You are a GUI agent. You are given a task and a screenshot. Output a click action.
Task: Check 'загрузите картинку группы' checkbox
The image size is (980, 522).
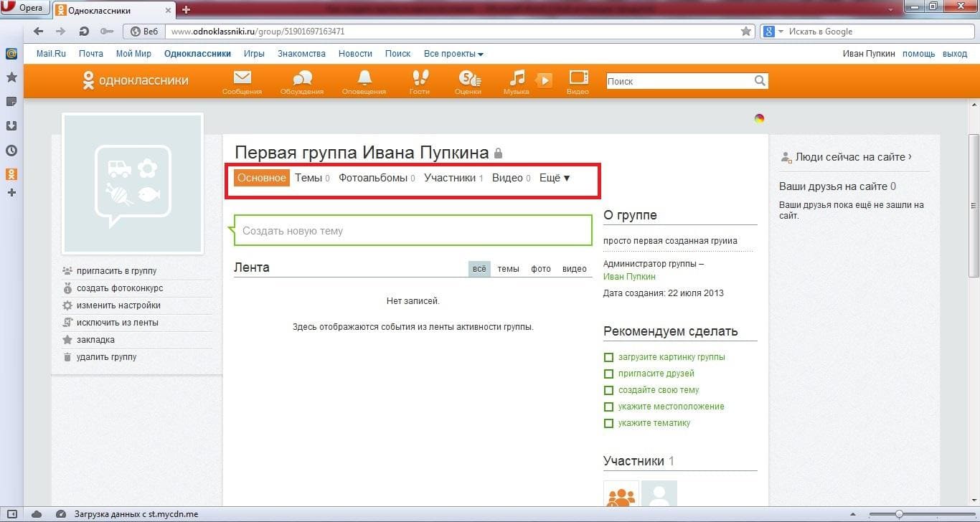pyautogui.click(x=608, y=357)
